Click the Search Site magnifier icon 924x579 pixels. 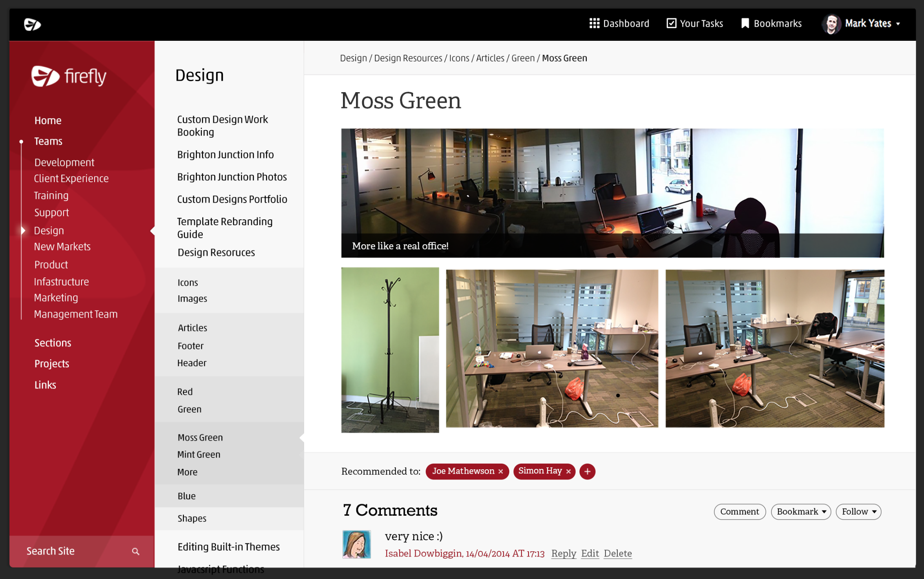tap(136, 551)
